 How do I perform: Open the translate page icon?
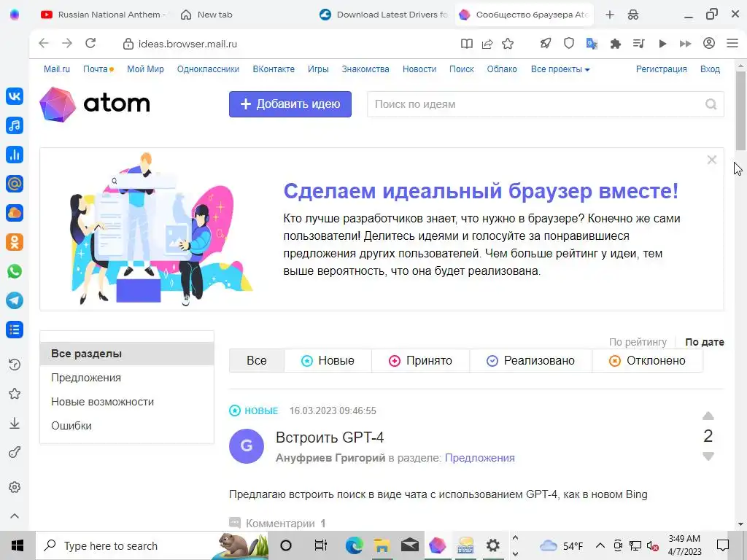coord(592,44)
